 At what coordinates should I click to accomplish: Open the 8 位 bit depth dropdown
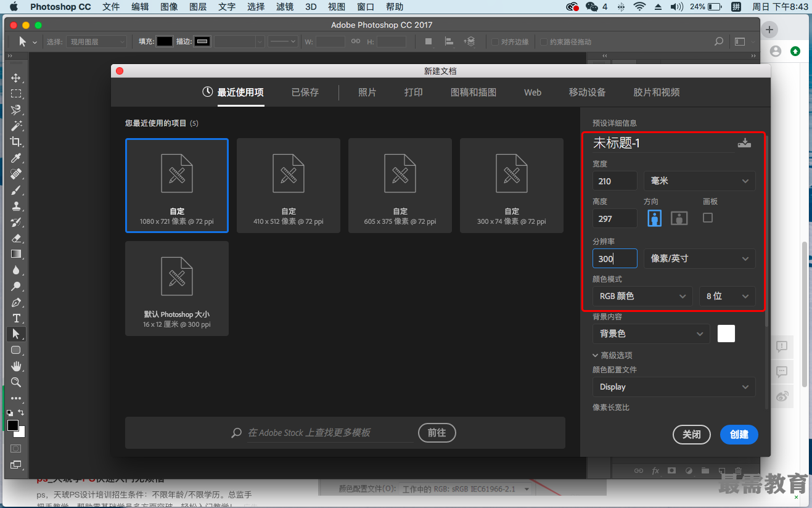727,296
